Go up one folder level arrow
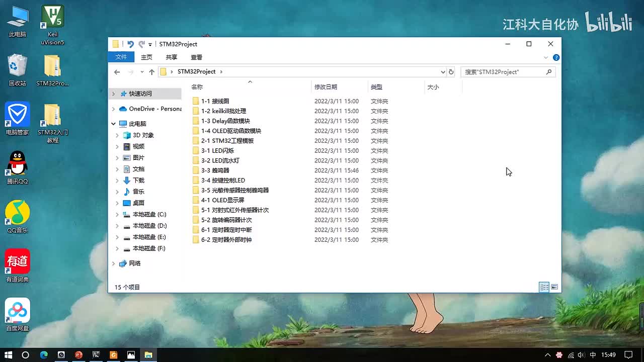Viewport: 644px width, 362px height. (x=152, y=72)
